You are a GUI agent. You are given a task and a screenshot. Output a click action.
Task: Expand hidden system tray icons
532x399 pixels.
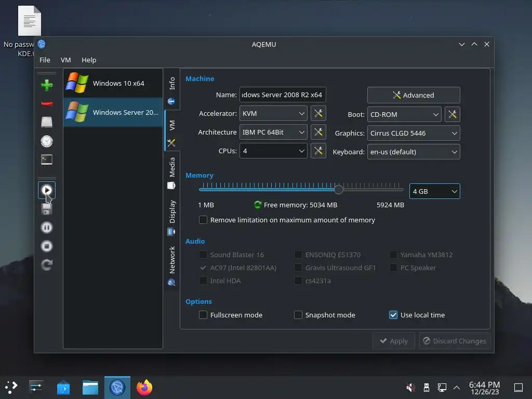(457, 388)
